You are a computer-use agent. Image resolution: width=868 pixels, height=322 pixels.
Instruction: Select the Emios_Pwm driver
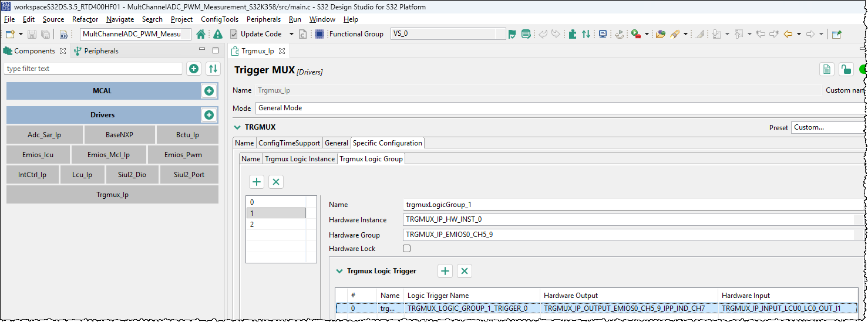pos(183,155)
